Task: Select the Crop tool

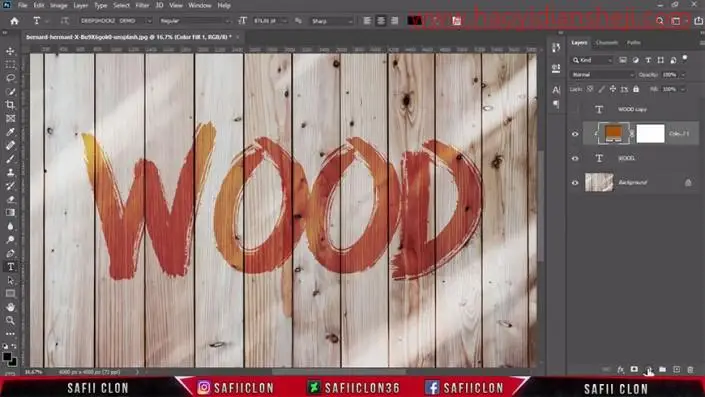Action: (10, 105)
